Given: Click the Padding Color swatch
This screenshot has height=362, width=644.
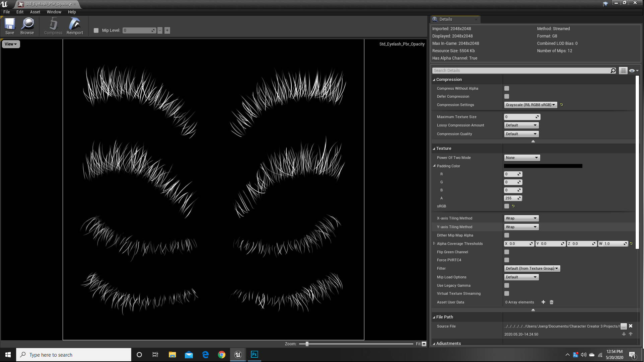Looking at the screenshot, I should [x=543, y=166].
